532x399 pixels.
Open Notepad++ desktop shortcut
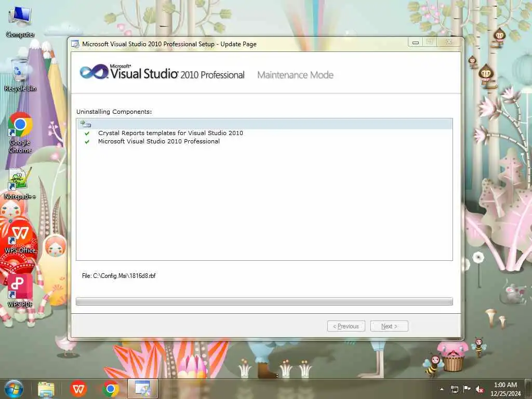20,183
